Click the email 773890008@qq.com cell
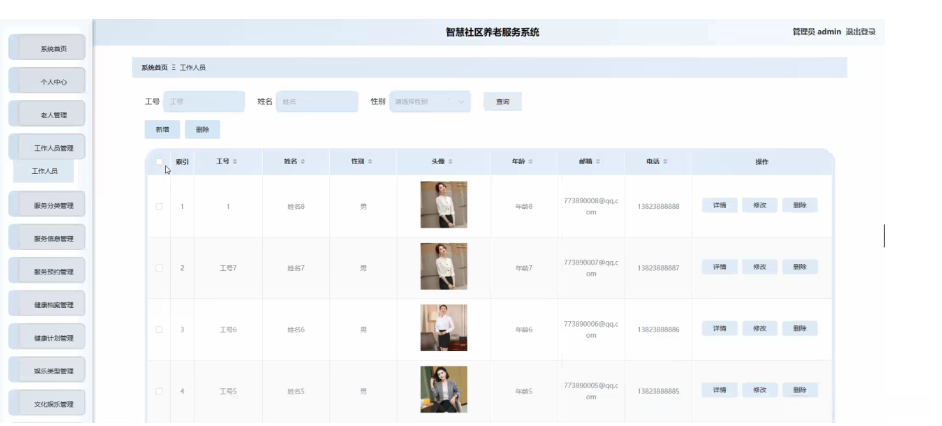This screenshot has height=426, width=942. click(591, 206)
